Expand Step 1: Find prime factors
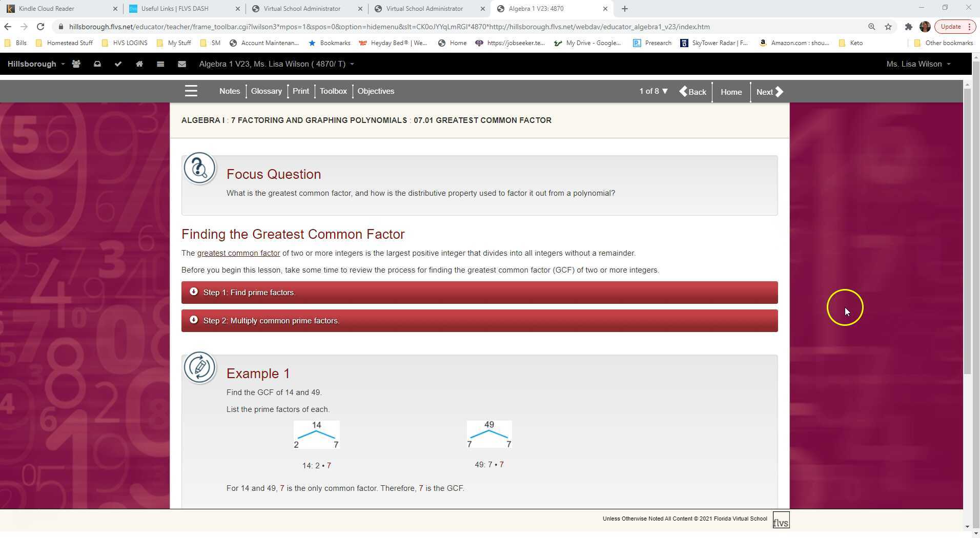 pos(479,292)
